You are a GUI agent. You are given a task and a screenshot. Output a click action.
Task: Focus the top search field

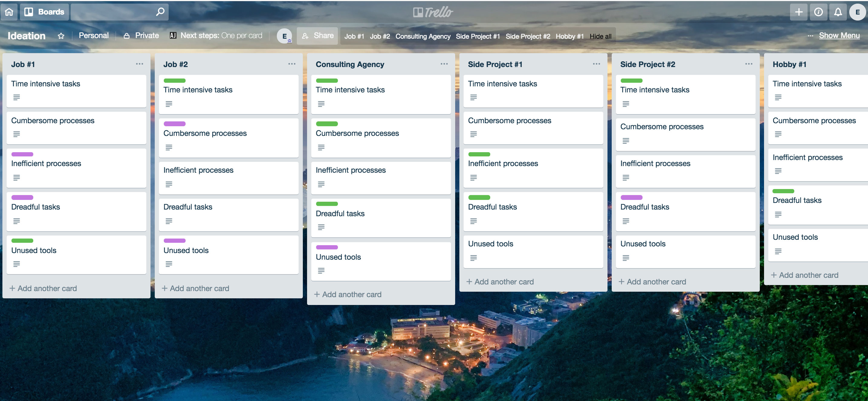coord(119,12)
